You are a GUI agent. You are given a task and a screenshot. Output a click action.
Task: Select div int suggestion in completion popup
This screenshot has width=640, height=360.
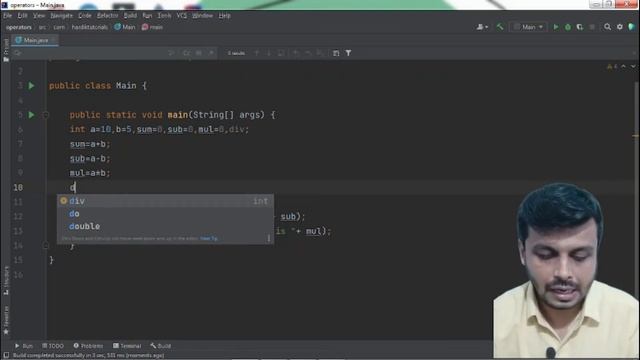(x=165, y=201)
